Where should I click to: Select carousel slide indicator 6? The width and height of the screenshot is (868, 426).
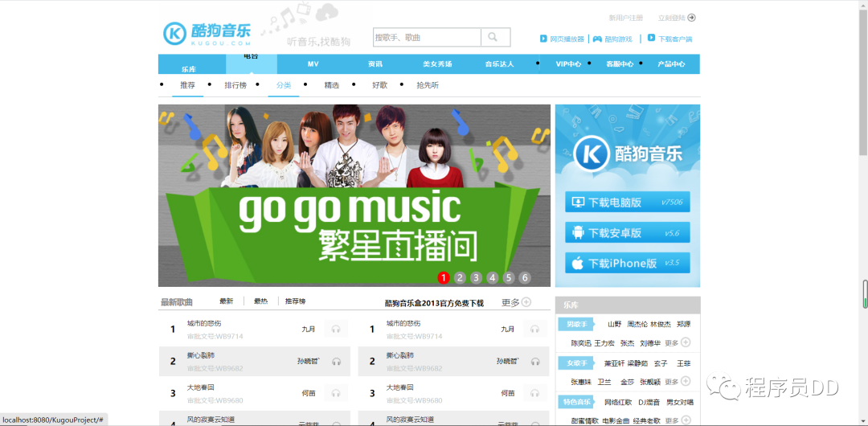pyautogui.click(x=525, y=278)
